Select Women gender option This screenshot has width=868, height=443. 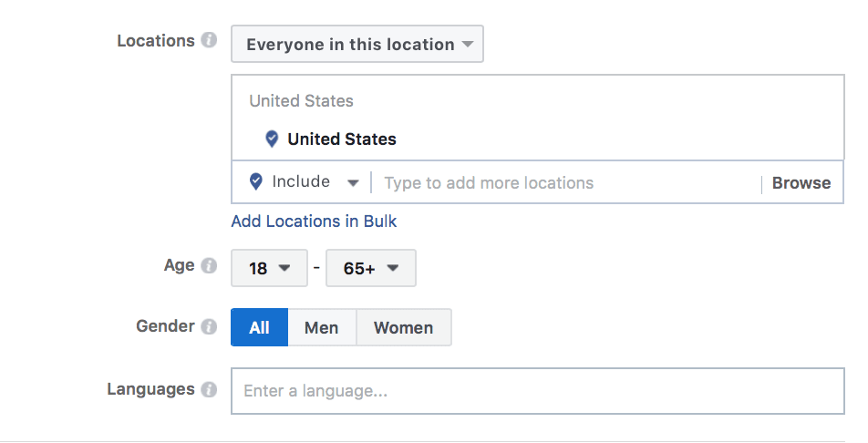point(403,327)
